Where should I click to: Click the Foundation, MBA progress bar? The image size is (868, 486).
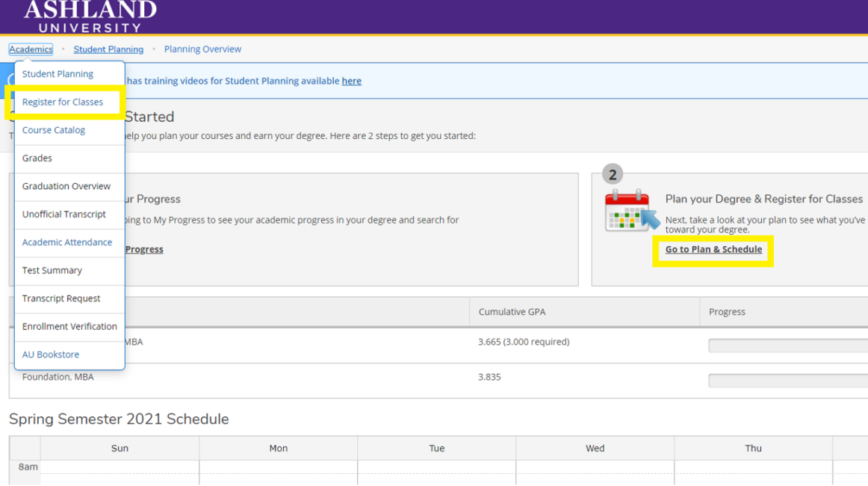(787, 381)
